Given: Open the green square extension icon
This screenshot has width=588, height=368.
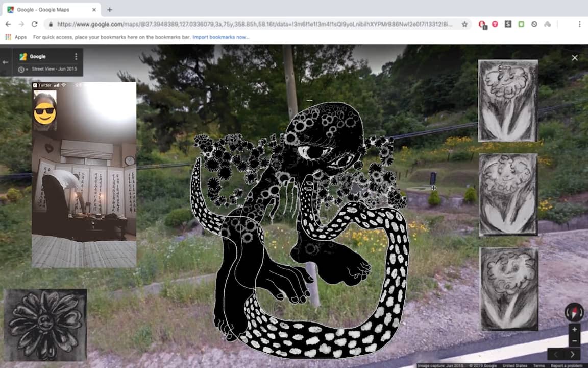Looking at the screenshot, I should click(x=521, y=24).
